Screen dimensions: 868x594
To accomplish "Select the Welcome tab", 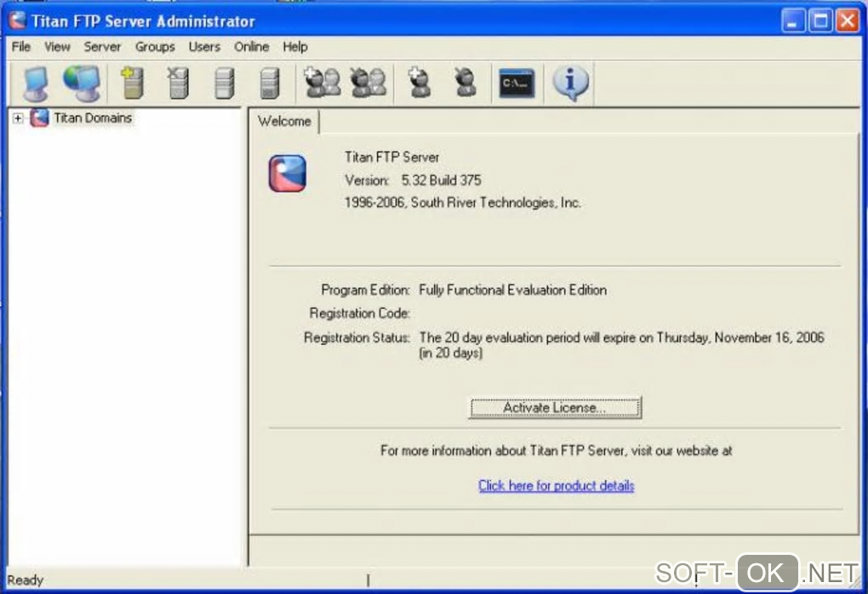I will (284, 121).
